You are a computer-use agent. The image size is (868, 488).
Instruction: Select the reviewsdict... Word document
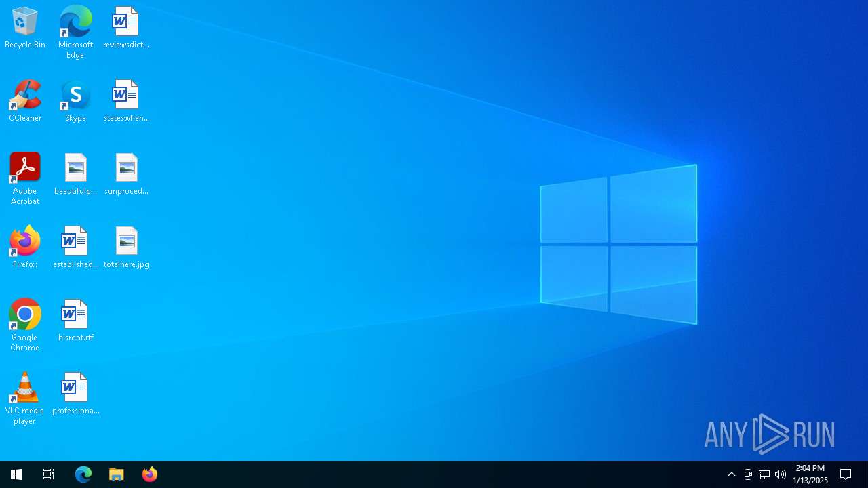point(125,28)
